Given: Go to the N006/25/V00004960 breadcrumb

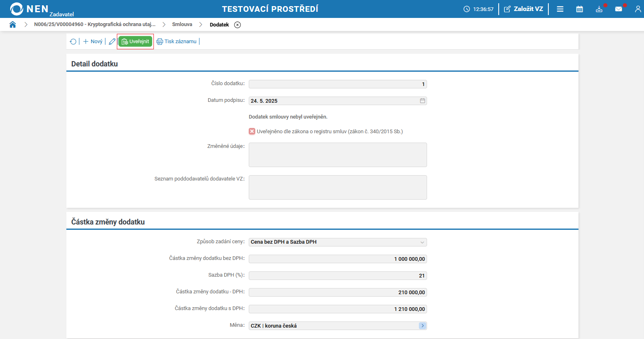Looking at the screenshot, I should pyautogui.click(x=94, y=24).
